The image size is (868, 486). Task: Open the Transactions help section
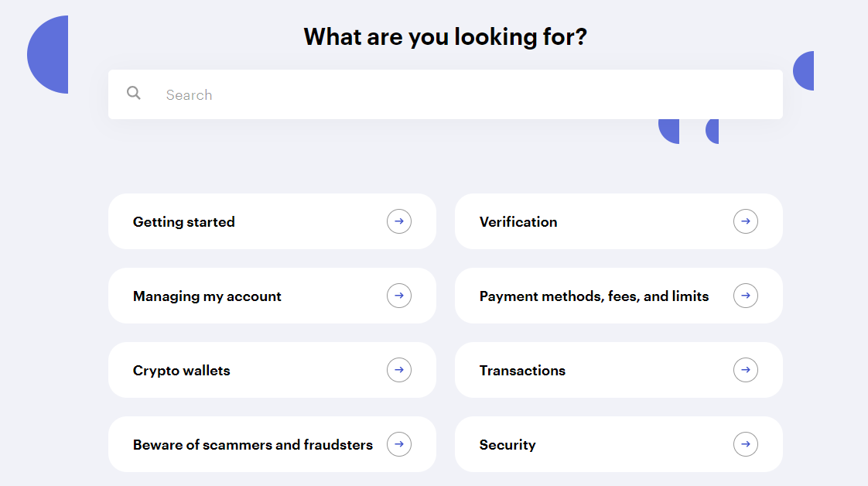[x=619, y=370]
